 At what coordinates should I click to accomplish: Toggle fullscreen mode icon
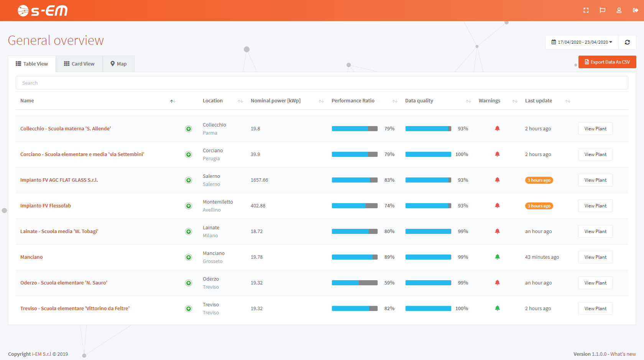pos(586,10)
